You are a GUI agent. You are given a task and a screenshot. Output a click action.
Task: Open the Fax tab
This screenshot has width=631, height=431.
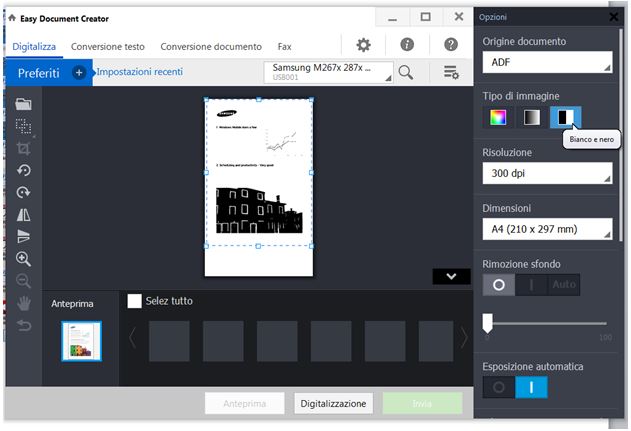click(285, 46)
